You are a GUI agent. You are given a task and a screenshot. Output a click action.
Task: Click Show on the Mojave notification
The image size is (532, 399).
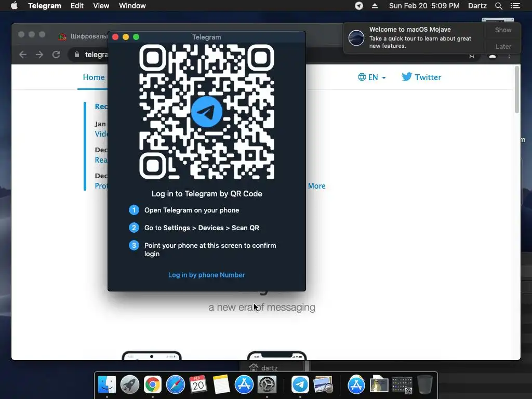pyautogui.click(x=503, y=30)
